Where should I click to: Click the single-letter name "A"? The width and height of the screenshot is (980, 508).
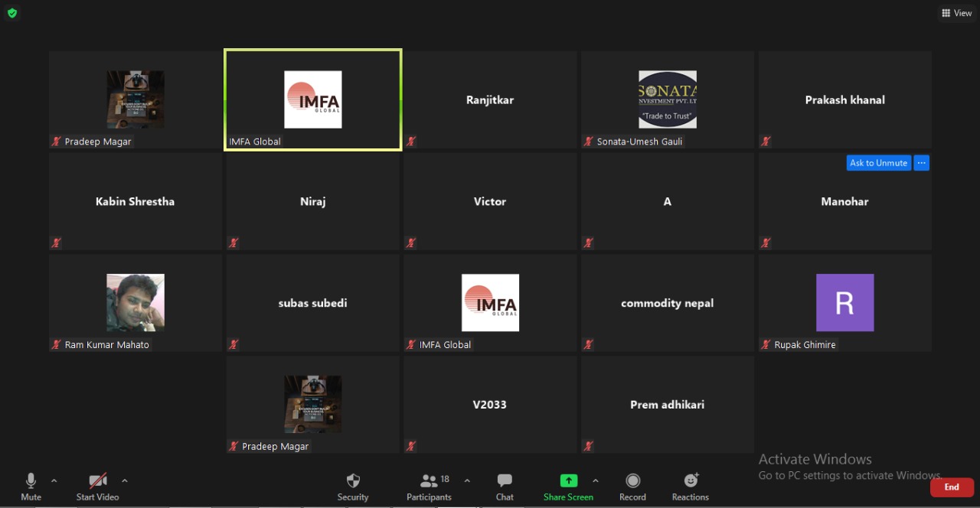tap(668, 202)
